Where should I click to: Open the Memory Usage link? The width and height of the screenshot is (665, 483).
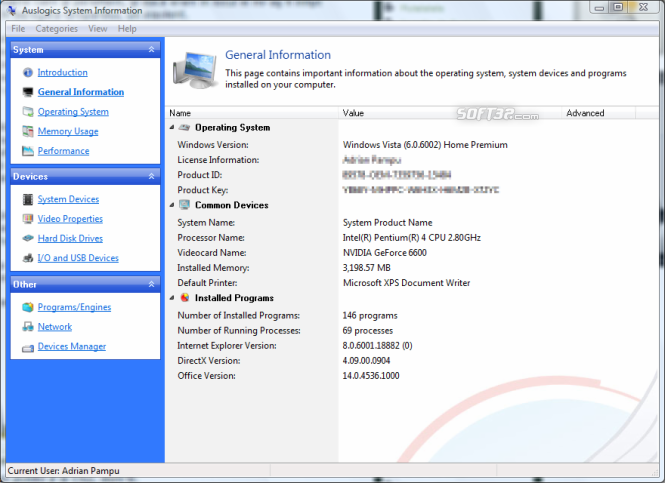[68, 131]
